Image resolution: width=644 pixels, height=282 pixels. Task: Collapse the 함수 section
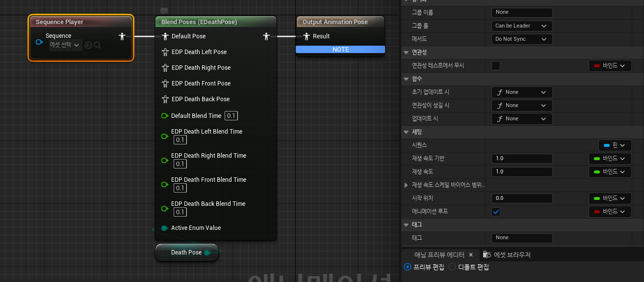406,79
